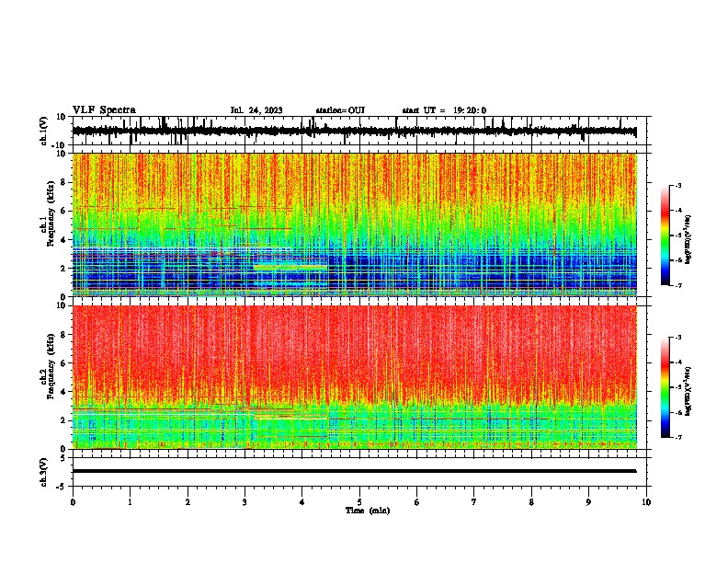Click the ch.2 color bar log(PSD) label
The image size is (728, 563).
688,391
